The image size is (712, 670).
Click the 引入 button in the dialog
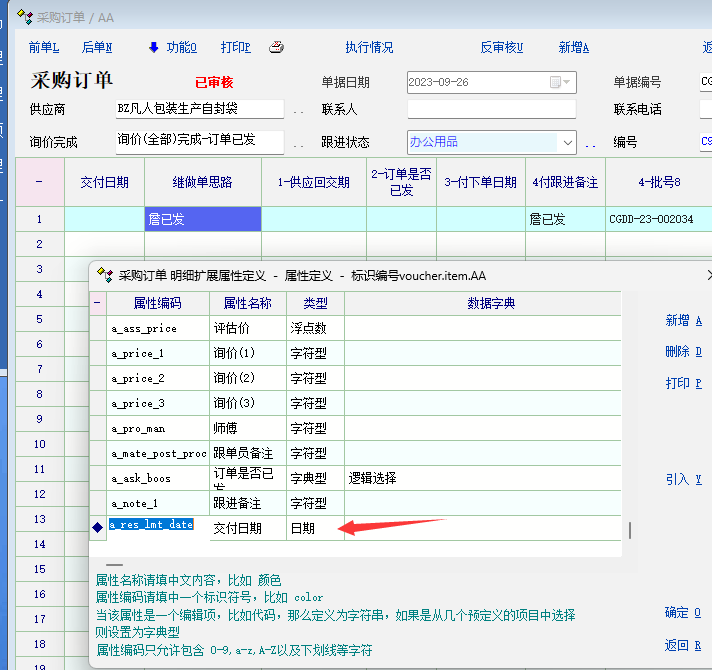(683, 480)
